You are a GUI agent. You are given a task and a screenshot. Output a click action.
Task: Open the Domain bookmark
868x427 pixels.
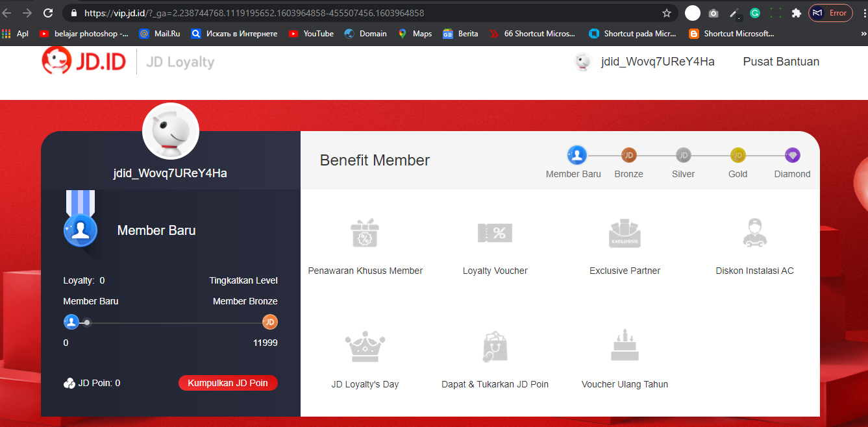coord(366,34)
